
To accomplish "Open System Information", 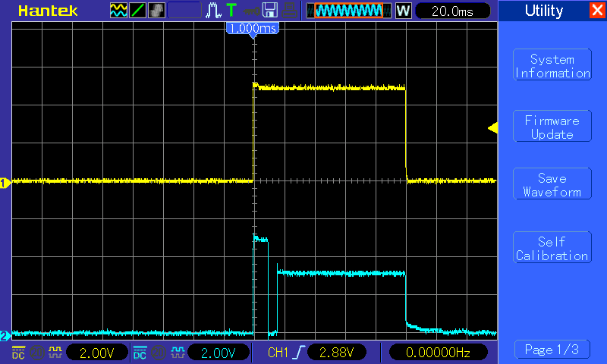I will click(x=552, y=65).
